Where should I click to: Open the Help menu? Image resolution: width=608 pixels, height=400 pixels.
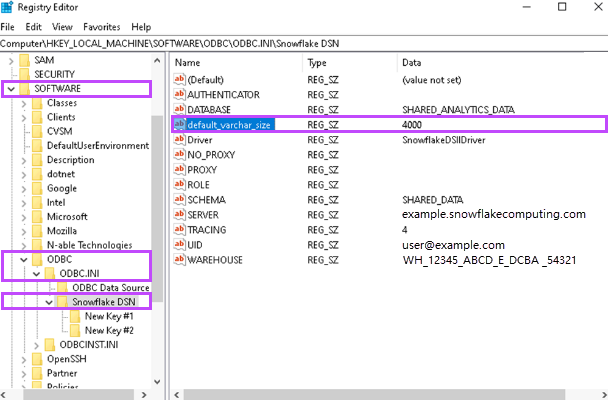coord(141,27)
